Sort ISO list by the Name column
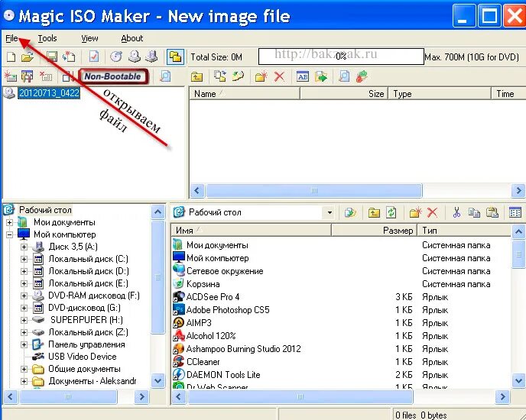This screenshot has height=420, width=526. [245, 93]
